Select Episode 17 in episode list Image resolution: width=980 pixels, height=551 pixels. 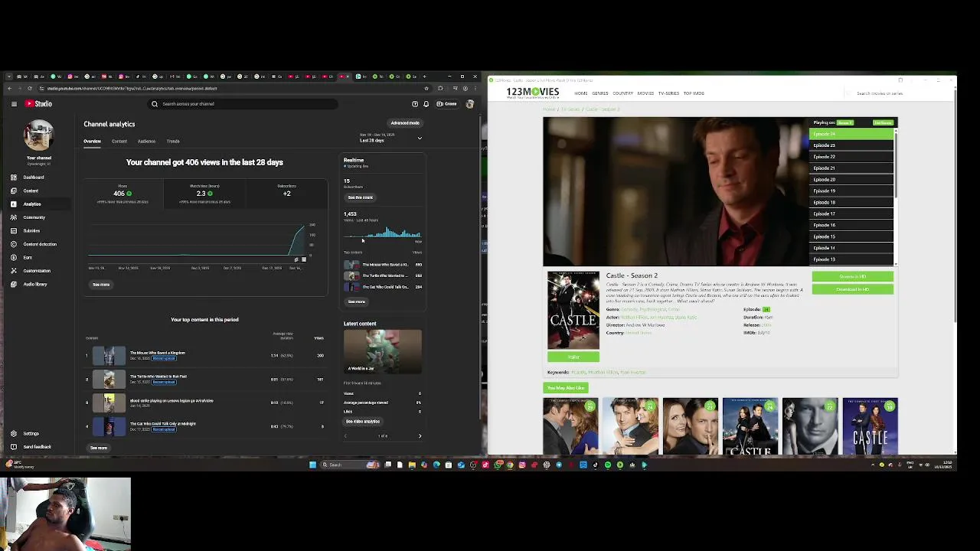coord(851,214)
